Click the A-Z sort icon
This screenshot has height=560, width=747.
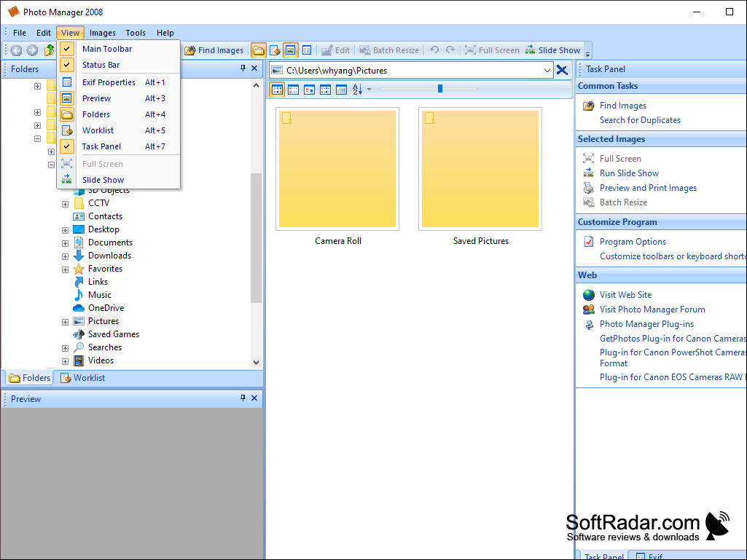click(x=357, y=89)
